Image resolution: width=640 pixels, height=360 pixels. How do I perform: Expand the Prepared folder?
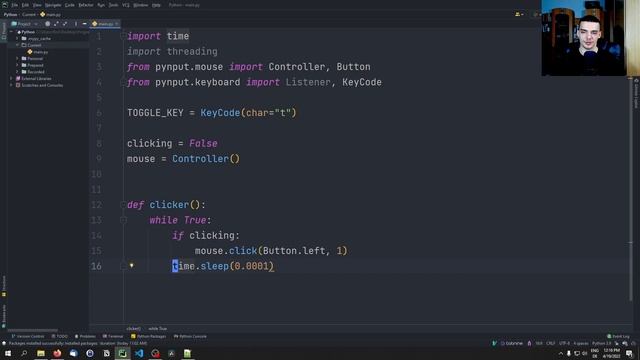coord(17,65)
